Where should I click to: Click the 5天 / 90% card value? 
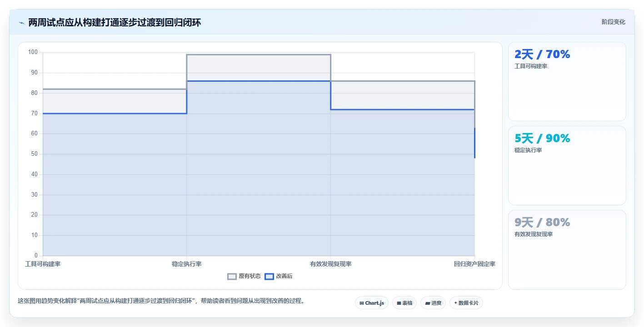click(542, 139)
